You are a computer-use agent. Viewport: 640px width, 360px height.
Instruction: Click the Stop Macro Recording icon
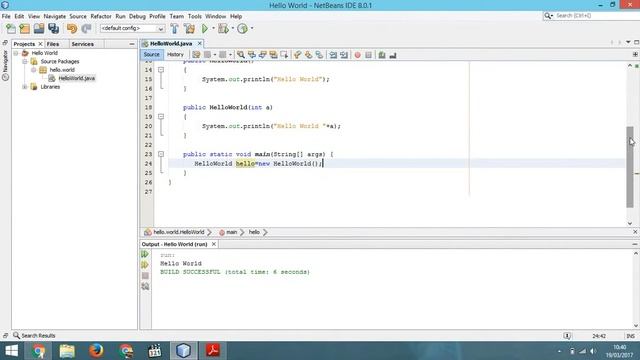[x=369, y=55]
